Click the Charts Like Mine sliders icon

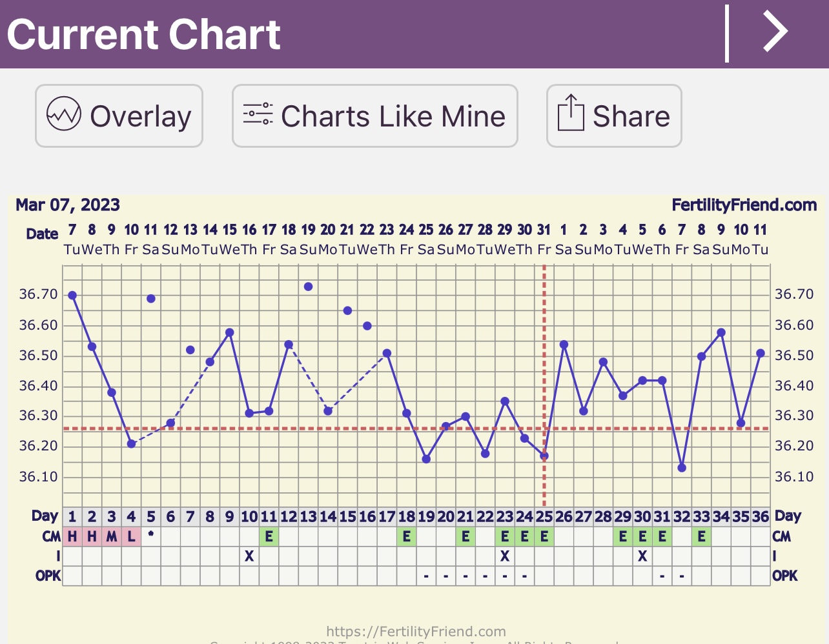click(258, 114)
